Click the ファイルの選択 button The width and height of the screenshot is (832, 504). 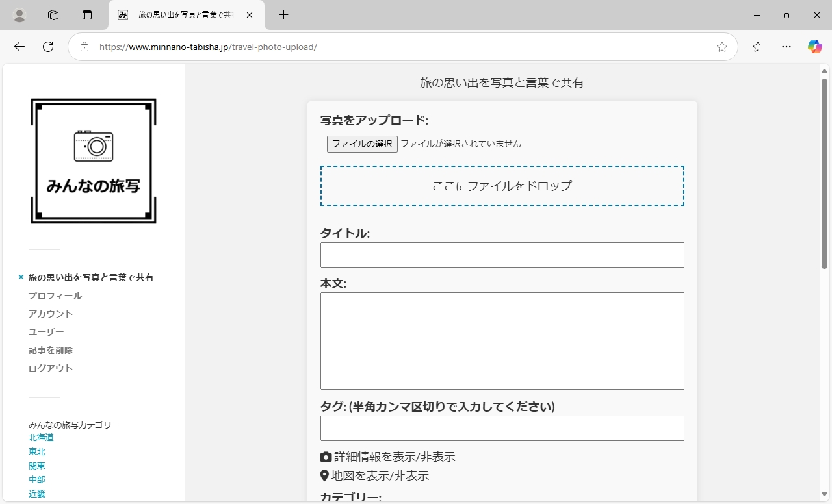pyautogui.click(x=362, y=144)
